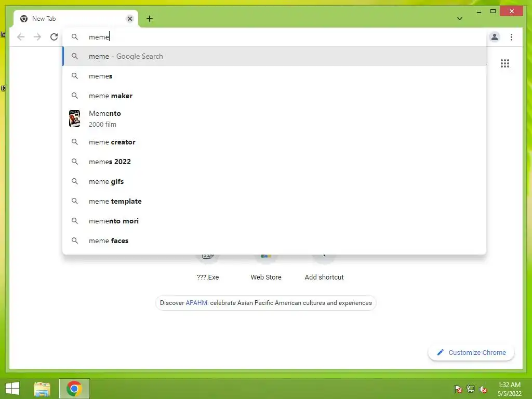Open the Chrome three-dot menu

click(511, 37)
